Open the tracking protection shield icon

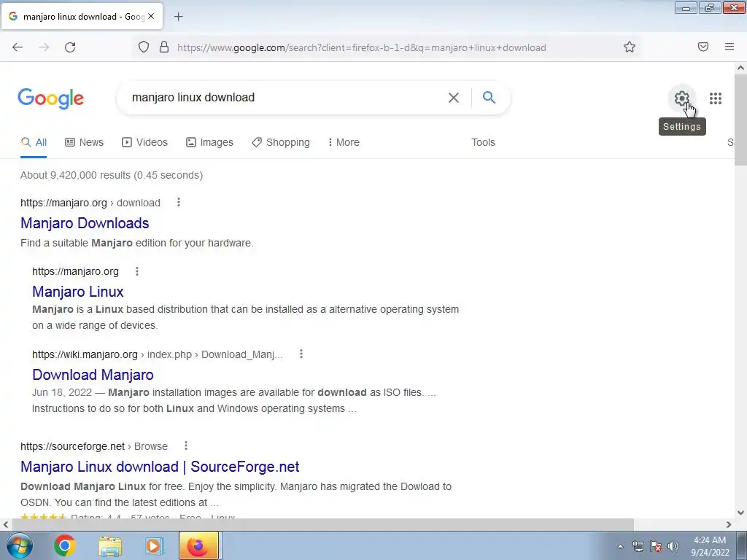pyautogui.click(x=144, y=47)
